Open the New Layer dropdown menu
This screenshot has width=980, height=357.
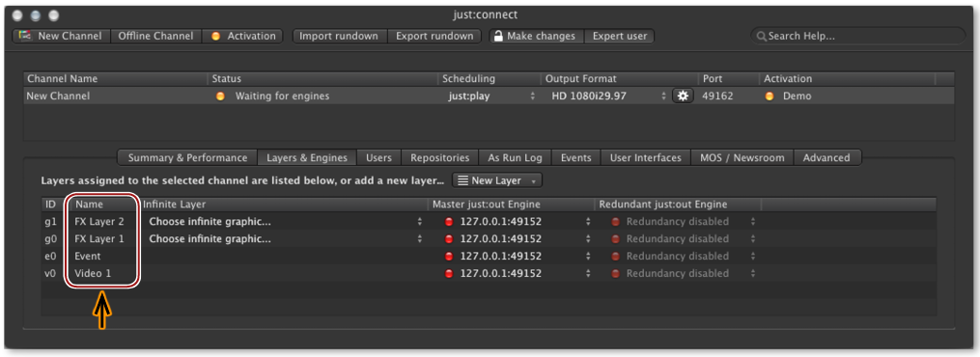pyautogui.click(x=497, y=180)
